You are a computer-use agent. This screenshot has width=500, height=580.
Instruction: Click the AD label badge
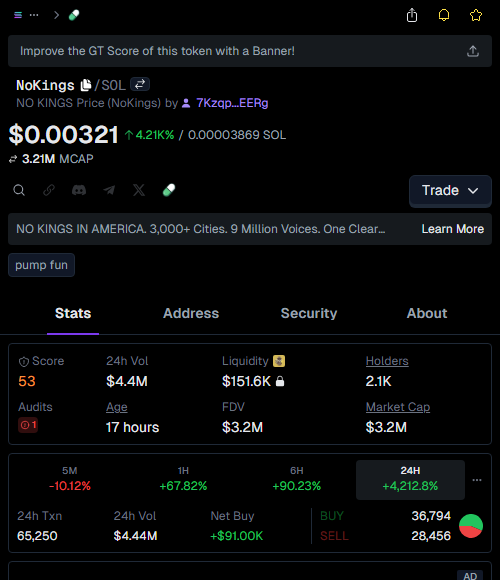click(470, 576)
